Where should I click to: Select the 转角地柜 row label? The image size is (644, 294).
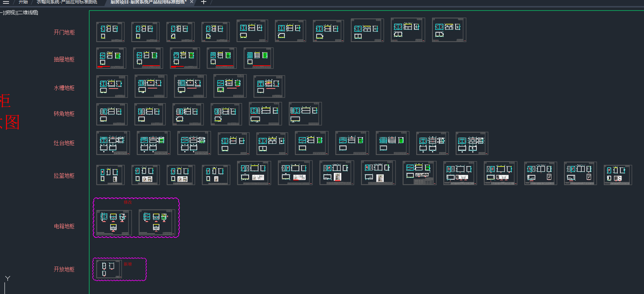coord(64,114)
